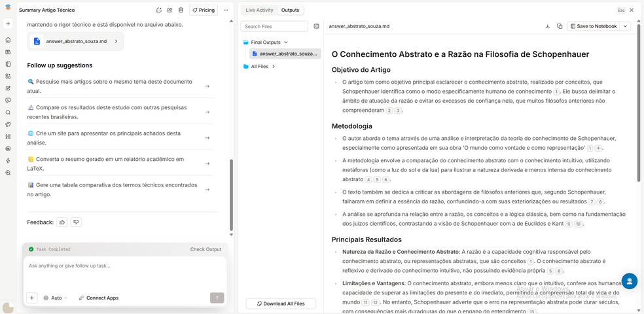Screen dimensions: 644x314
Task: Open the write/edit pencil icon in sidebar
Action: [x=8, y=88]
